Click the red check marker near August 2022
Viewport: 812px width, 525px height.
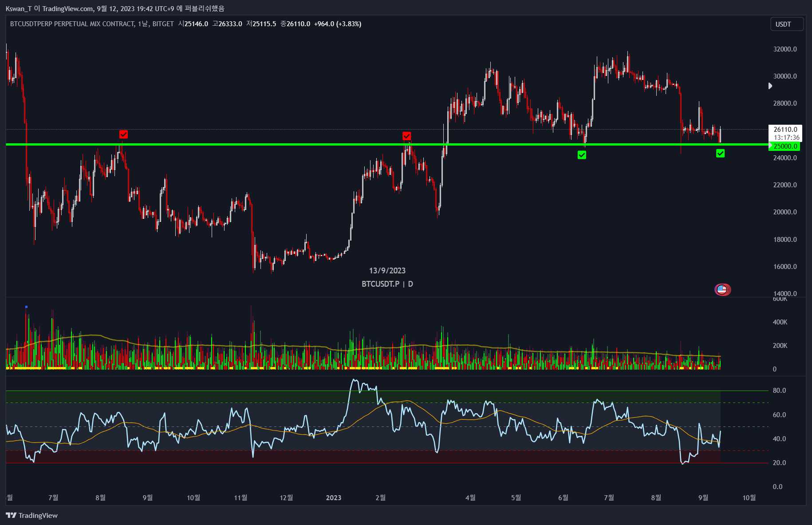pyautogui.click(x=123, y=134)
